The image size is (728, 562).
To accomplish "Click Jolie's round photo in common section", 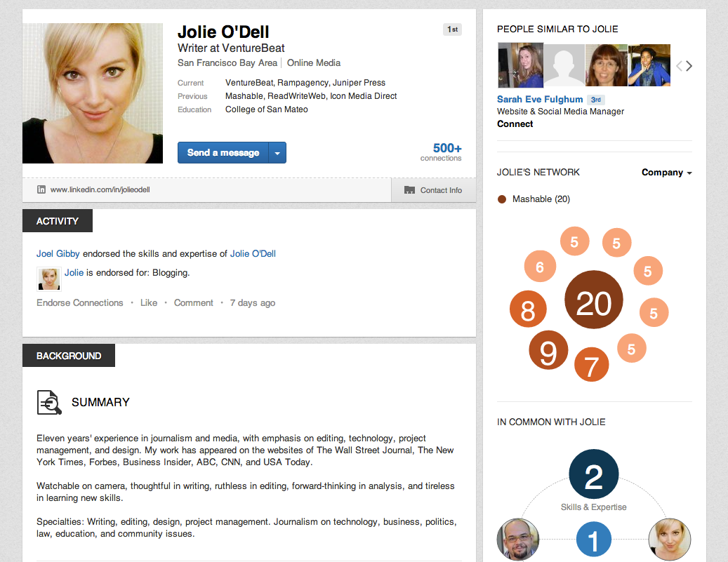I will coord(670,540).
